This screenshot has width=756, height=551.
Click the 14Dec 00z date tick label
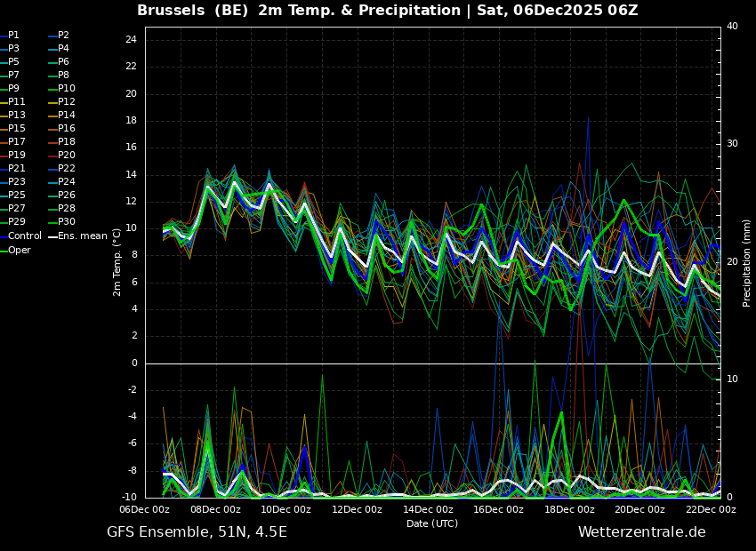tap(428, 510)
